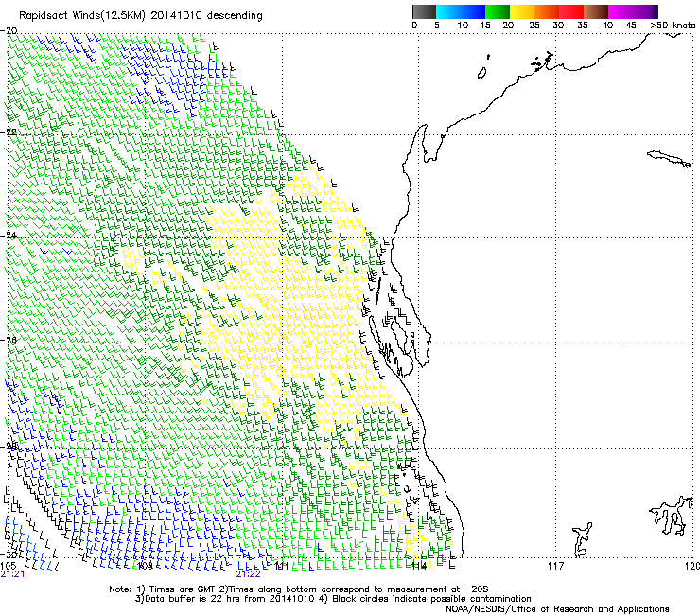Click the cyan 5-10 knots legend swatch
Screen dimensions: 700x615
[448, 11]
